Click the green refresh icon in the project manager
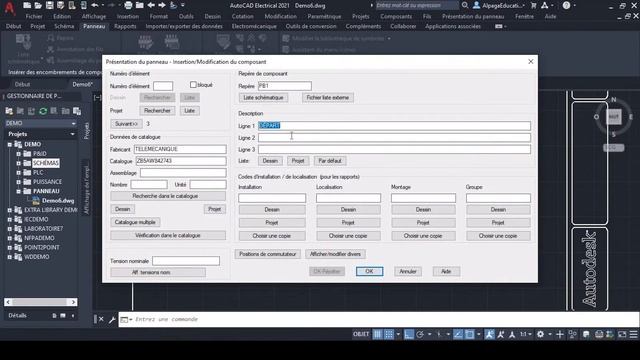The image size is (640, 360). tap(43, 111)
